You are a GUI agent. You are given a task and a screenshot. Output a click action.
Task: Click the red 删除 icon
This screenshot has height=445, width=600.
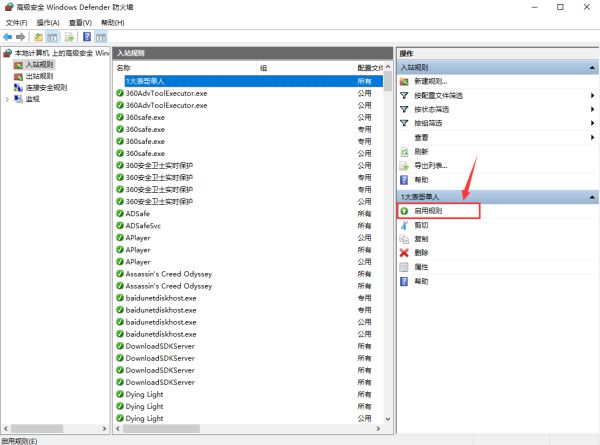404,253
